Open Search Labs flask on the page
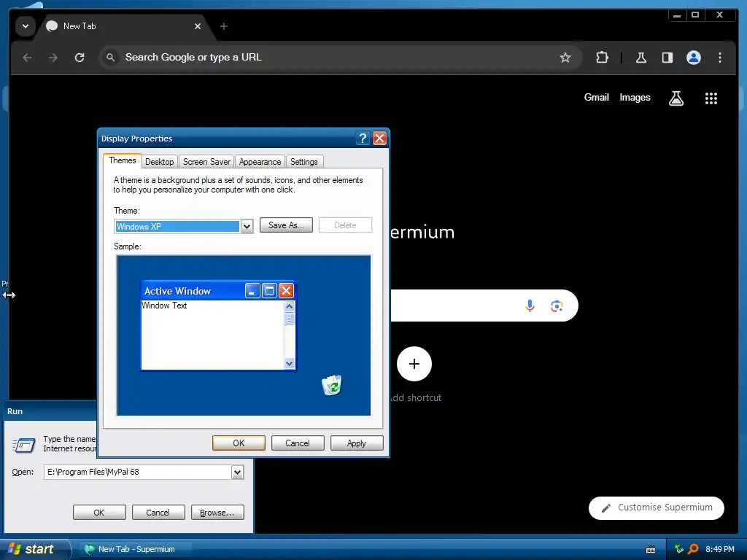 [676, 98]
